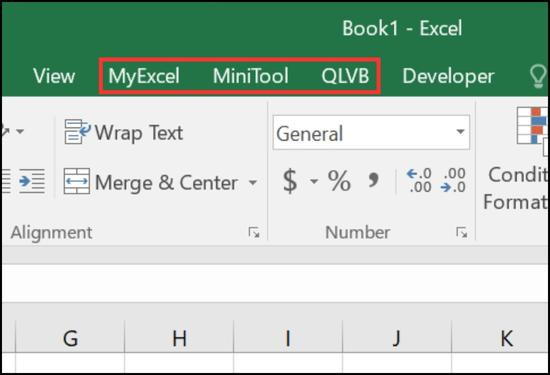Open Alignment settings dialog launcher
550x375 pixels.
[254, 233]
